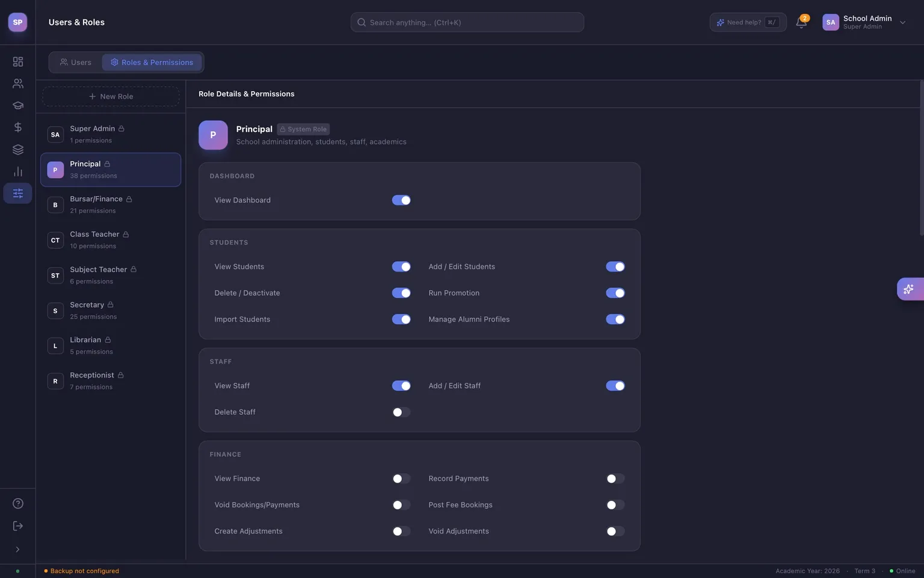Turn off Manage Alumni Profiles toggle
Screen dimensions: 924x578
pos(615,320)
